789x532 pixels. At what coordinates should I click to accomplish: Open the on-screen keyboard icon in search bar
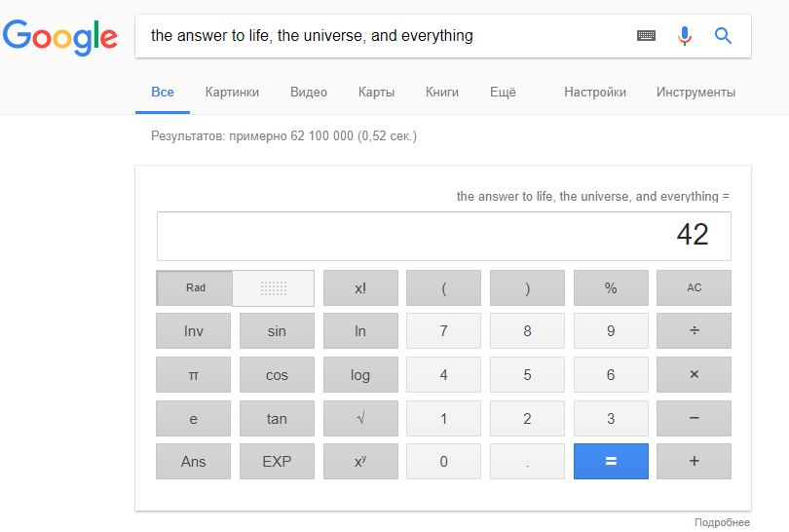click(x=646, y=36)
